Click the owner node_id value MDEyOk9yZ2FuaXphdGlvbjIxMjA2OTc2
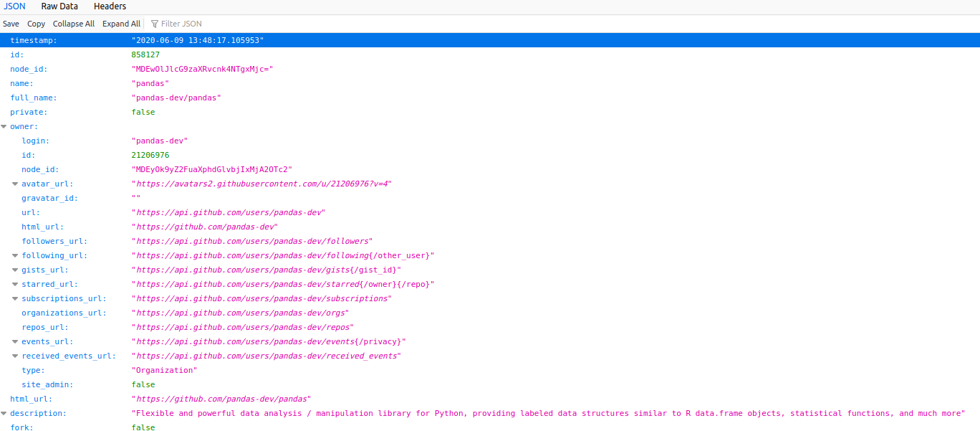Image resolution: width=980 pixels, height=431 pixels. pos(212,169)
